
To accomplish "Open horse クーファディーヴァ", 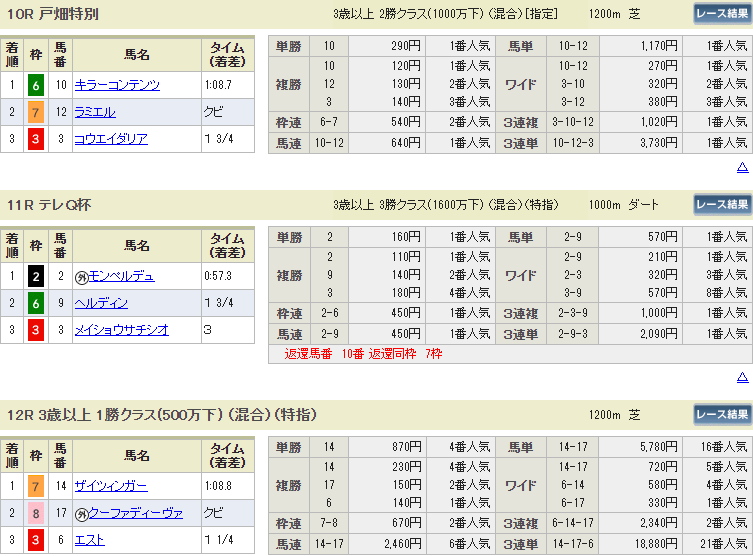I will click(x=136, y=513).
